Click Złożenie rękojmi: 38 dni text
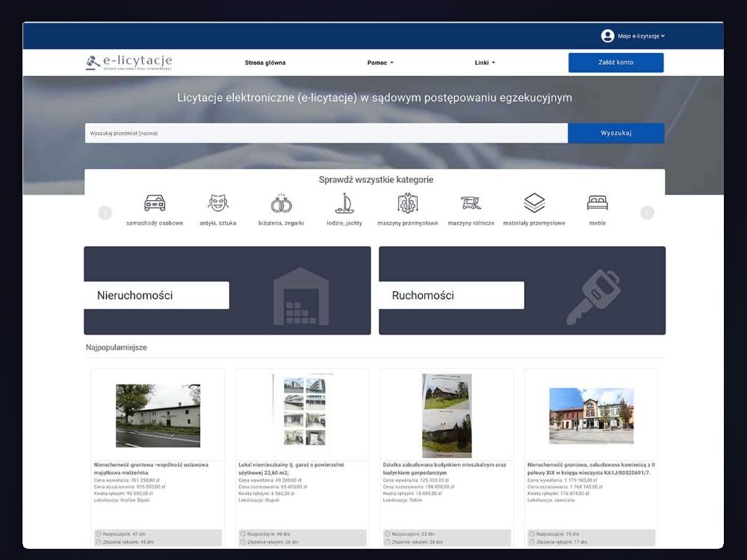This screenshot has width=747, height=560. pos(273,542)
